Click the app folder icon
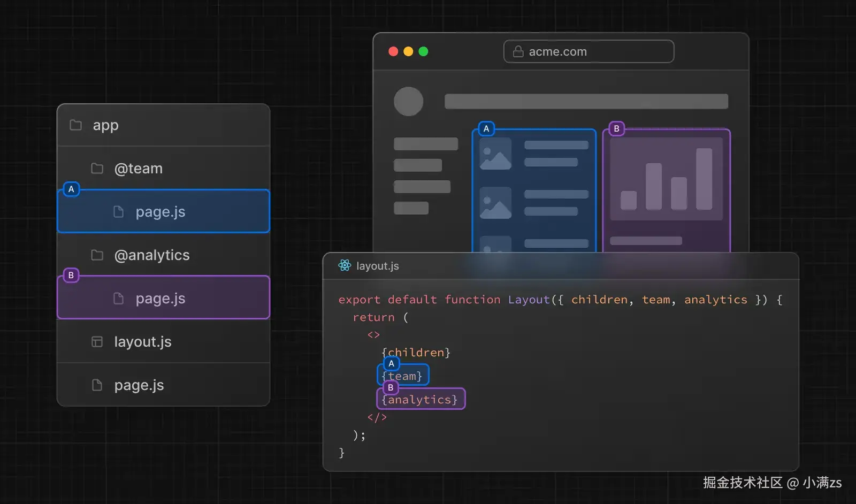The image size is (856, 504). click(76, 125)
